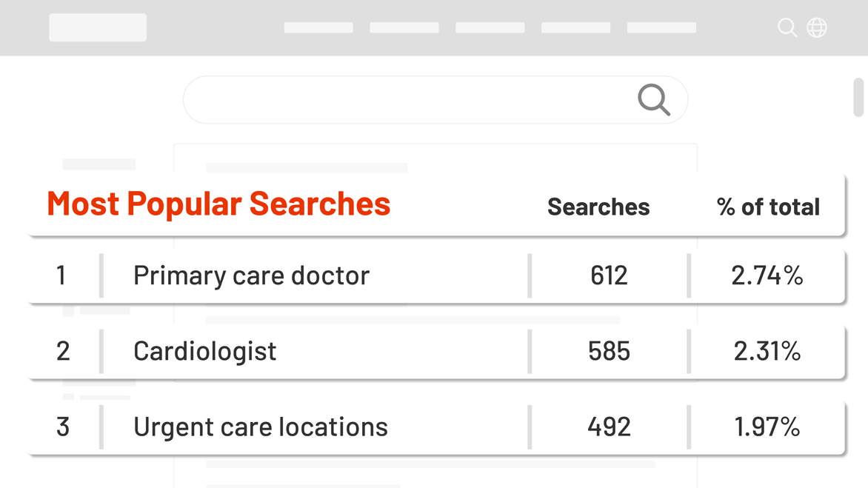This screenshot has height=488, width=868.
Task: Click the Searches column header
Action: [x=598, y=207]
